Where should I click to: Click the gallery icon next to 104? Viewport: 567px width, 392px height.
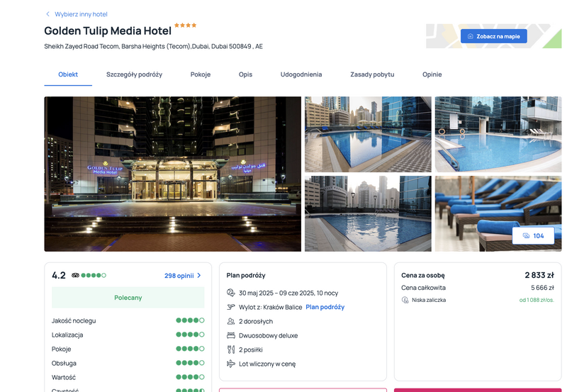pyautogui.click(x=526, y=236)
